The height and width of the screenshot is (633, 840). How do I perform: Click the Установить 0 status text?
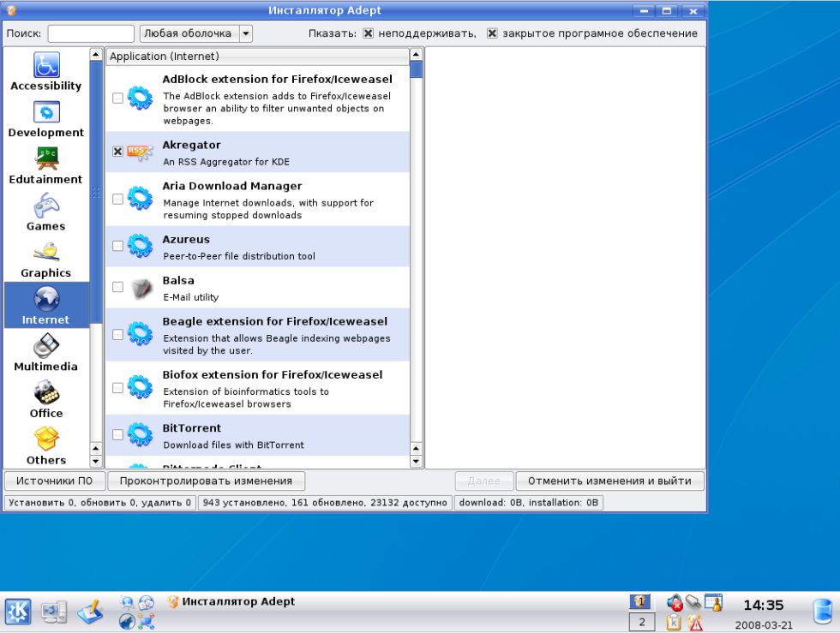click(99, 502)
